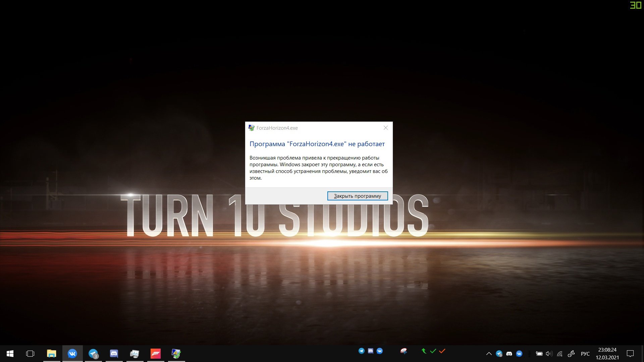Switch to the VK Messenger taskbar app
Image resolution: width=644 pixels, height=362 pixels.
coord(72,354)
